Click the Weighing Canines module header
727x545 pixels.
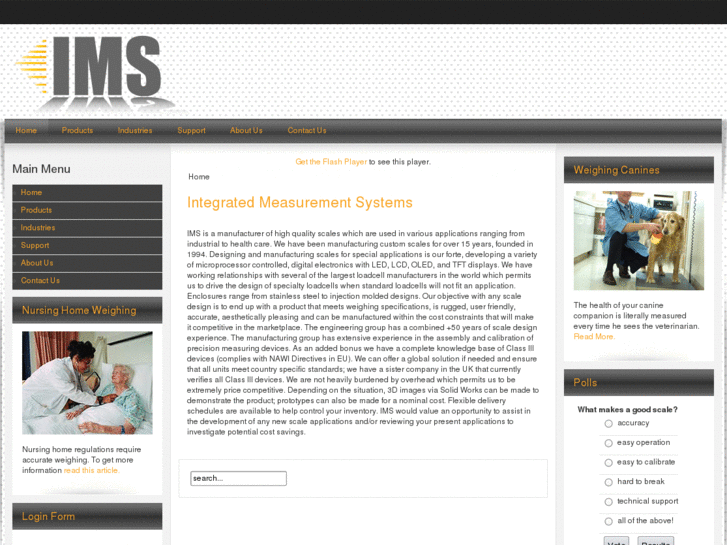point(638,170)
